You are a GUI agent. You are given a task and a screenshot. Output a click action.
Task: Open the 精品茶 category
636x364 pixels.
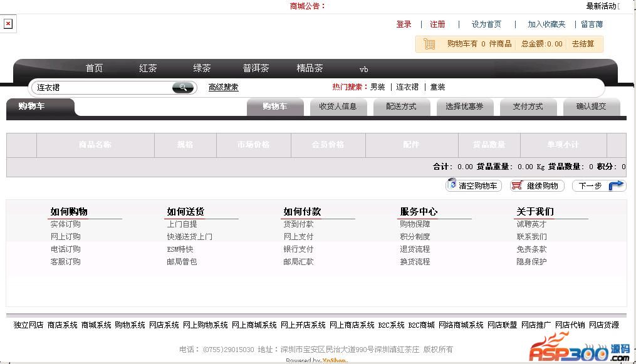coord(310,68)
